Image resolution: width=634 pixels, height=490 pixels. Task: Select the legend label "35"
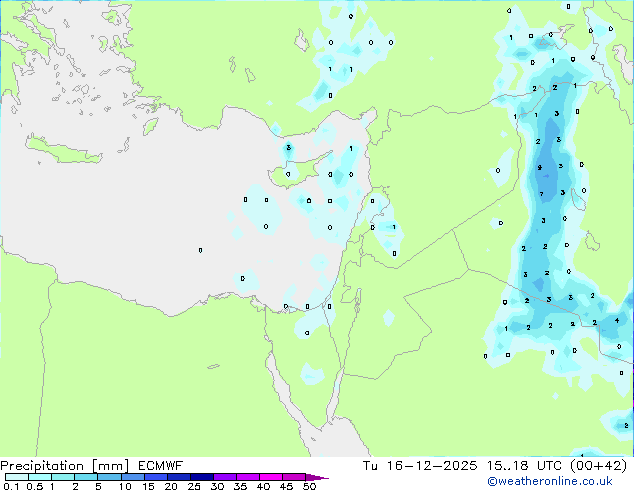(240, 486)
